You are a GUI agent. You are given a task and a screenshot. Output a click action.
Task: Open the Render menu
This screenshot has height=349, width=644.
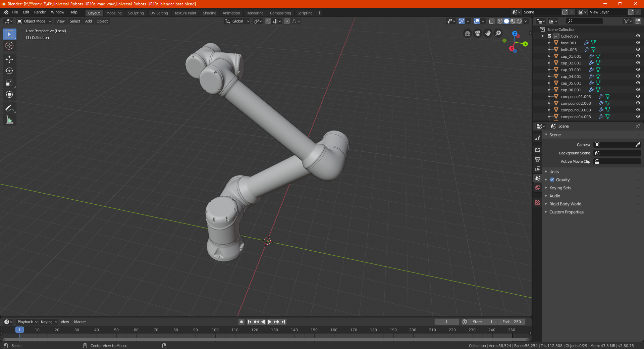point(40,12)
